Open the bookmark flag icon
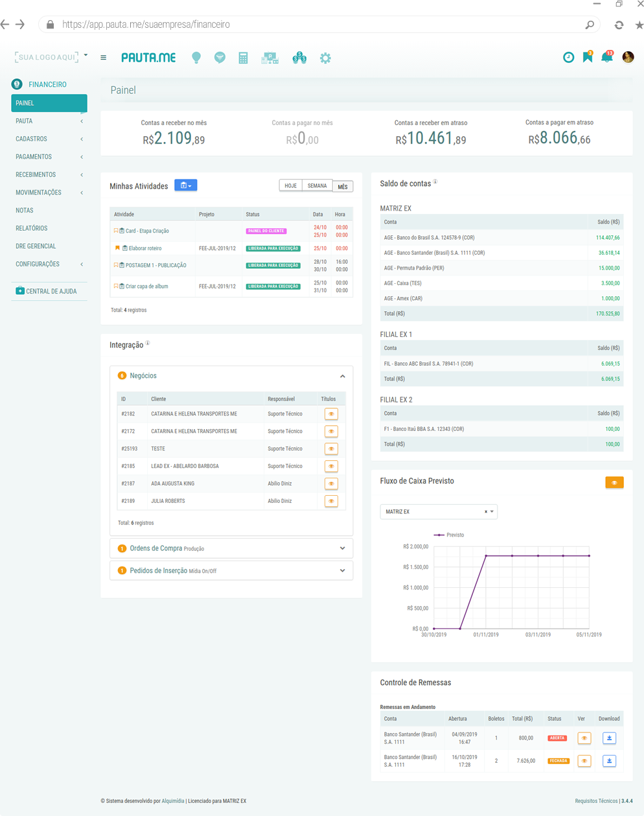The image size is (644, 816). point(588,57)
